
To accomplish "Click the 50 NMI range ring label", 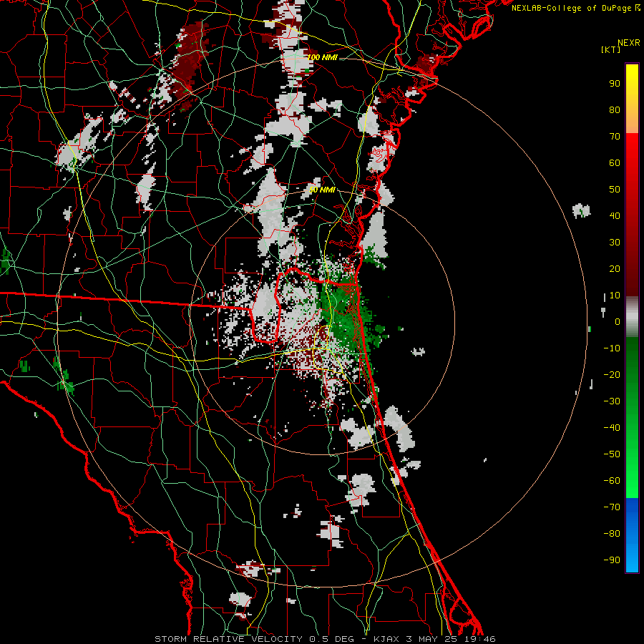I will pos(322,190).
